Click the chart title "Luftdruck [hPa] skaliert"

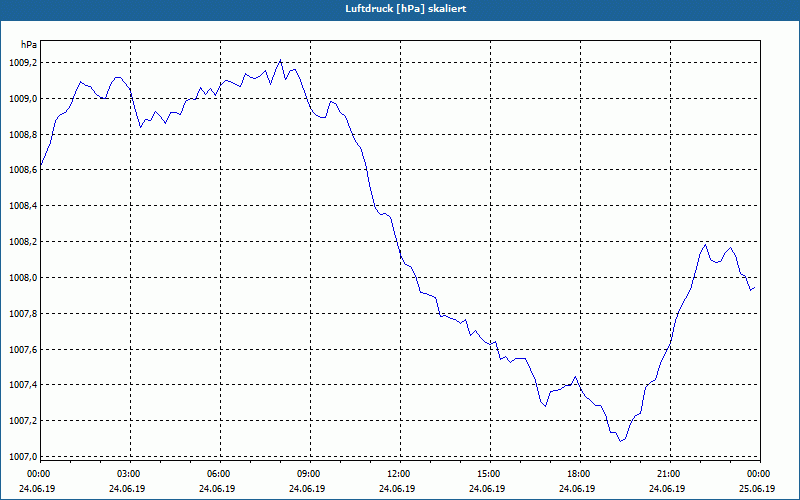point(405,9)
